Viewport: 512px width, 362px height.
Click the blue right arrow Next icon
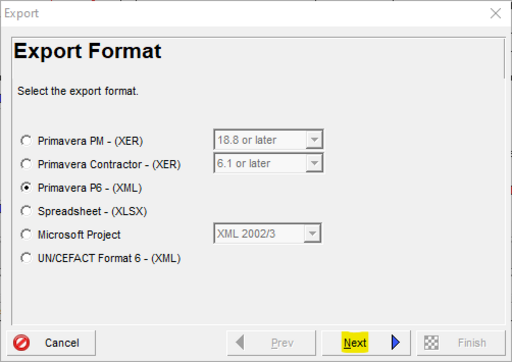[x=395, y=342]
